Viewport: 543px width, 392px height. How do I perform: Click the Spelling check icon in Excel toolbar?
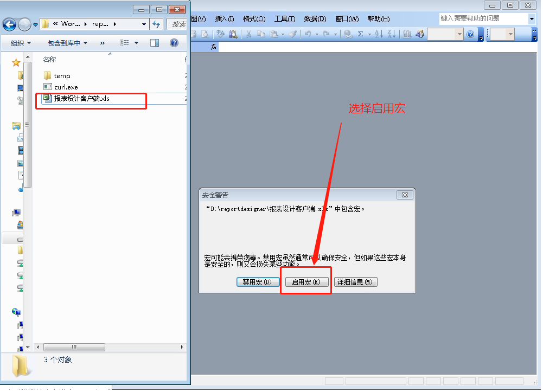click(x=220, y=34)
